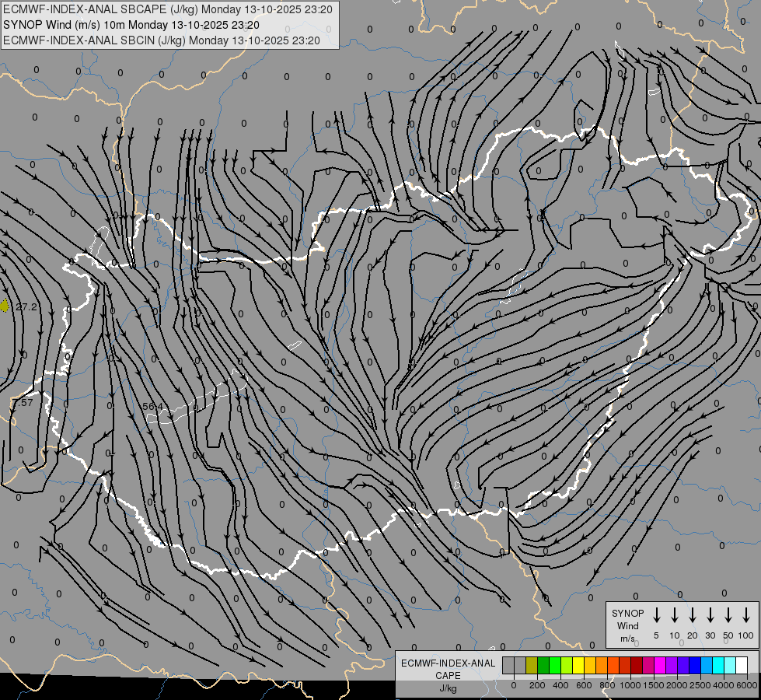
Task: Click the 56.4 CAPE value on map
Action: coord(152,406)
